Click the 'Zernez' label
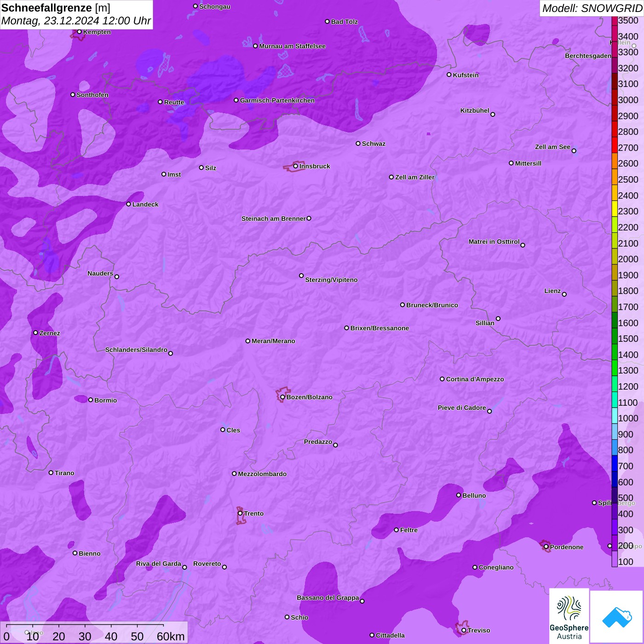The width and height of the screenshot is (644, 644). click(50, 333)
